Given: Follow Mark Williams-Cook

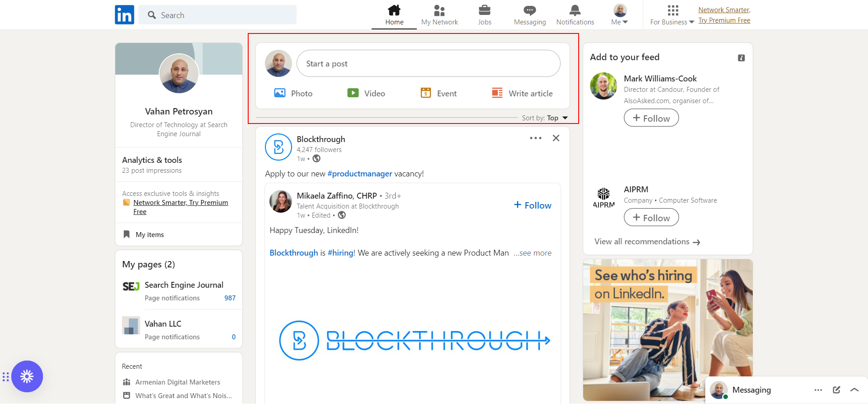Looking at the screenshot, I should click(651, 118).
